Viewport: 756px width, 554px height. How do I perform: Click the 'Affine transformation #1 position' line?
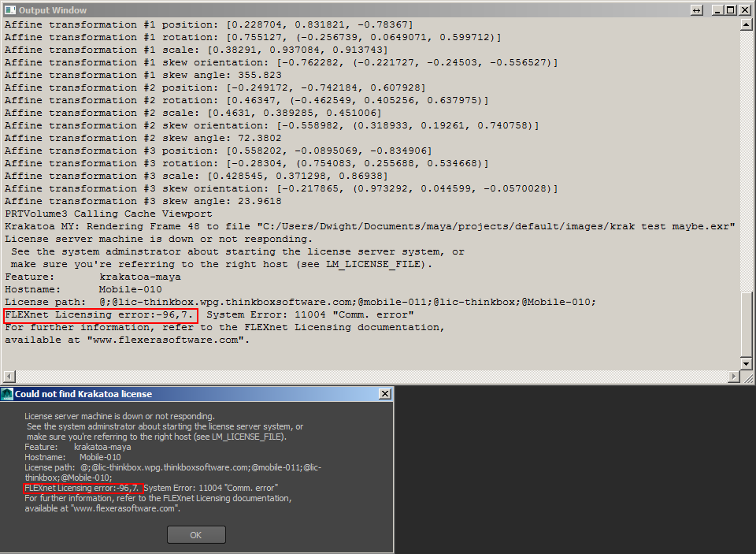click(209, 24)
